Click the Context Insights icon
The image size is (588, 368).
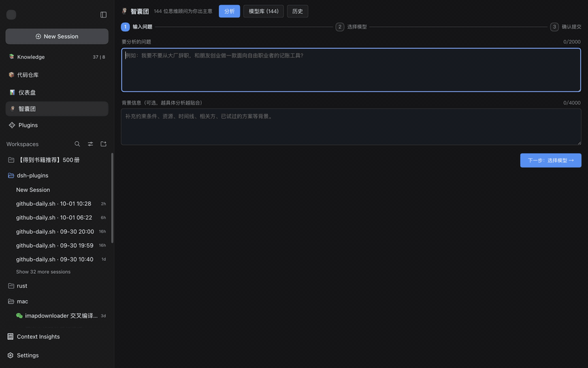point(10,337)
